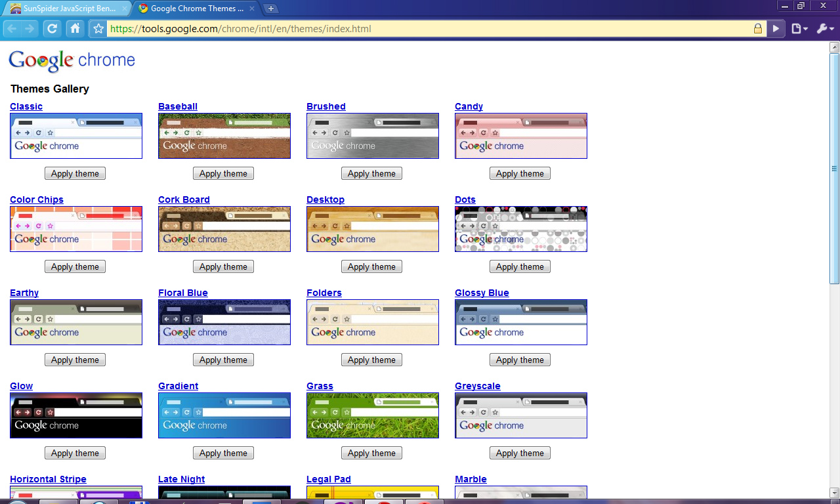
Task: Apply the Baseball theme
Action: (223, 173)
